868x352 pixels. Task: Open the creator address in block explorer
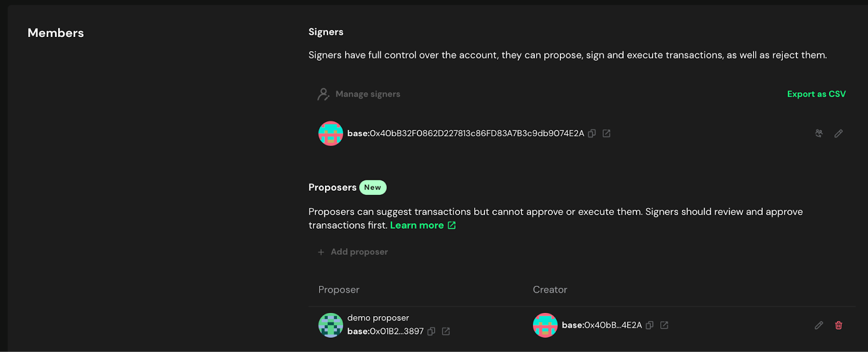(x=664, y=325)
